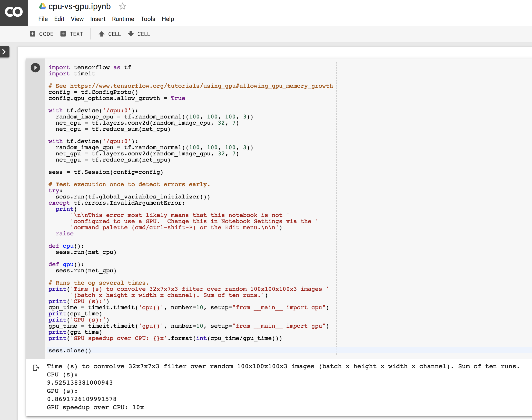The height and width of the screenshot is (420, 532).
Task: Open the Insert menu
Action: [x=98, y=19]
